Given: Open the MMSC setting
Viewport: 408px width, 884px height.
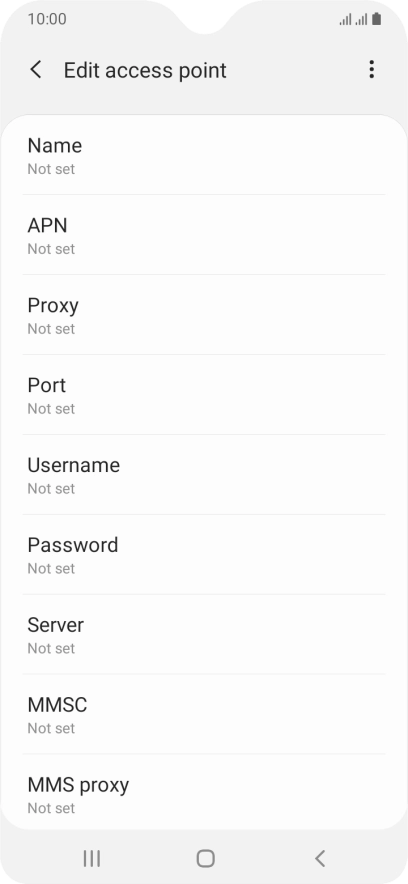Looking at the screenshot, I should coord(204,714).
